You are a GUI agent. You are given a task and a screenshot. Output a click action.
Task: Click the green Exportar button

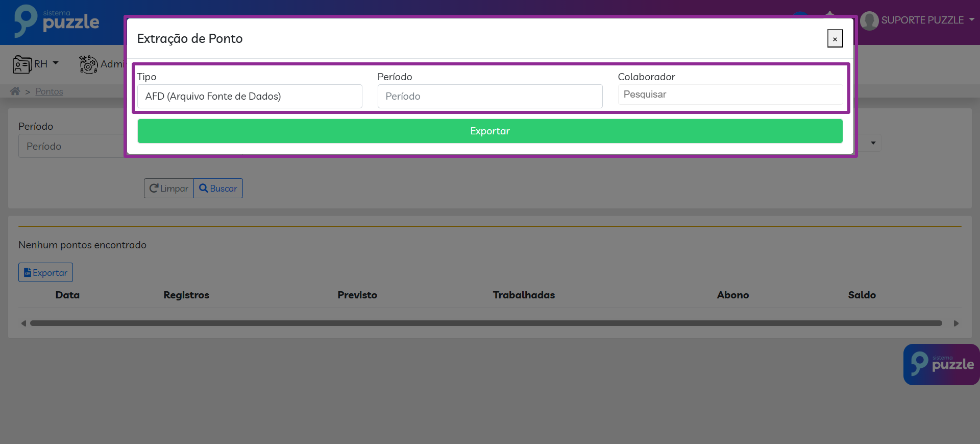point(489,131)
